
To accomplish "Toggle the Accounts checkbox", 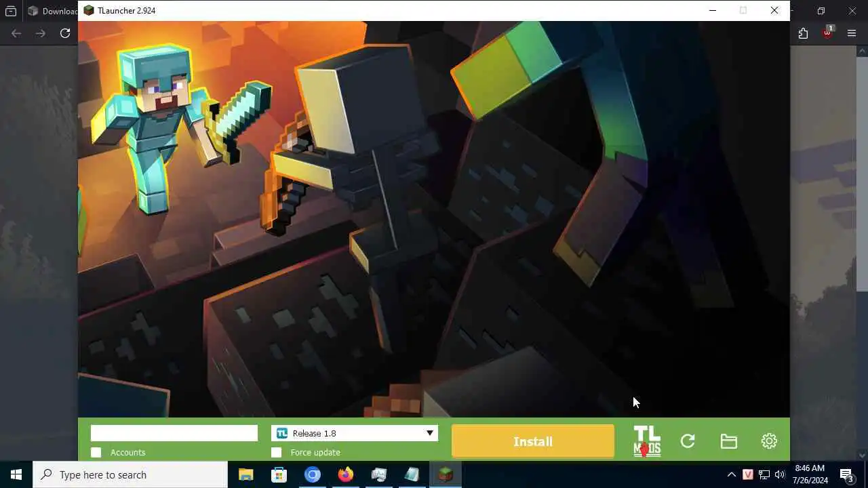I will 96,452.
